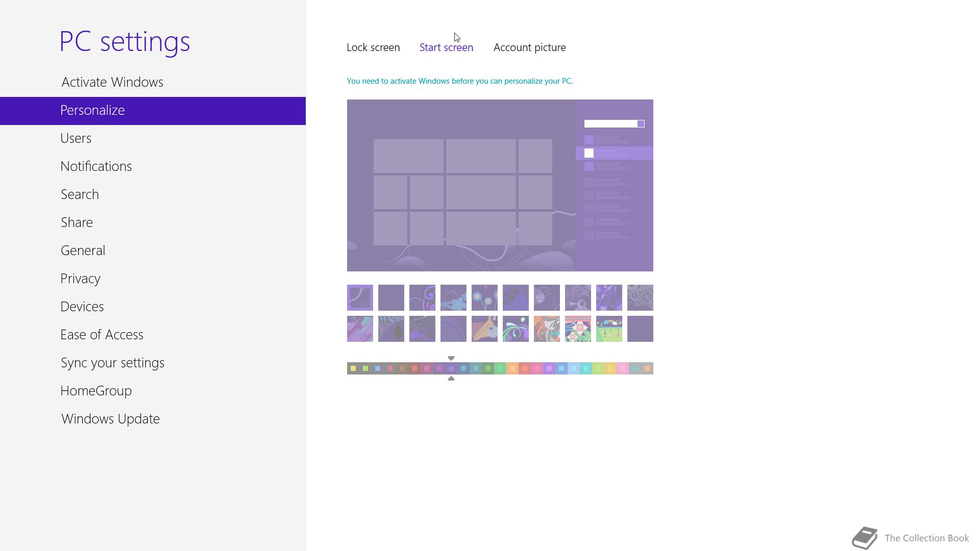Select the bright orange color swatch
The image size is (980, 551).
click(x=512, y=368)
